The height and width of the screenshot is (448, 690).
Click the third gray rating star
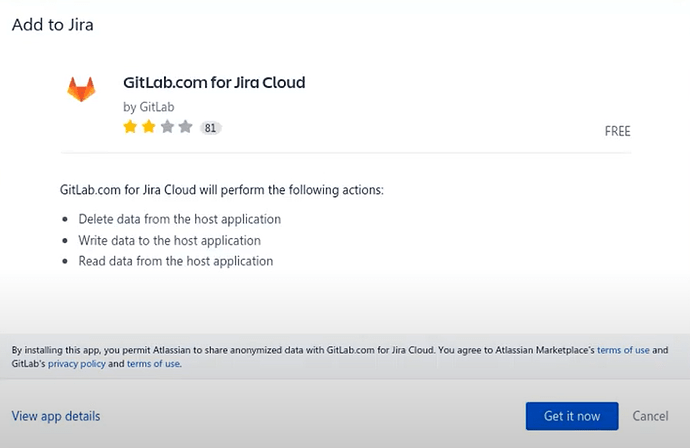click(166, 127)
